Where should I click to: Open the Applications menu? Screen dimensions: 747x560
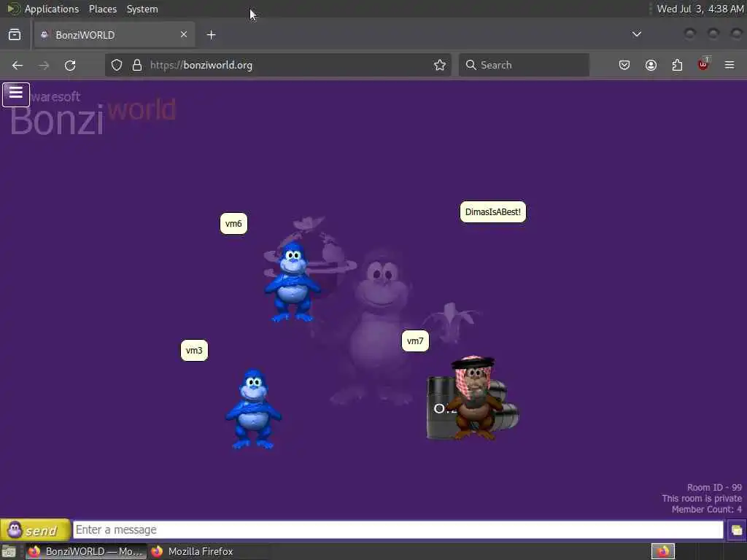(x=52, y=9)
